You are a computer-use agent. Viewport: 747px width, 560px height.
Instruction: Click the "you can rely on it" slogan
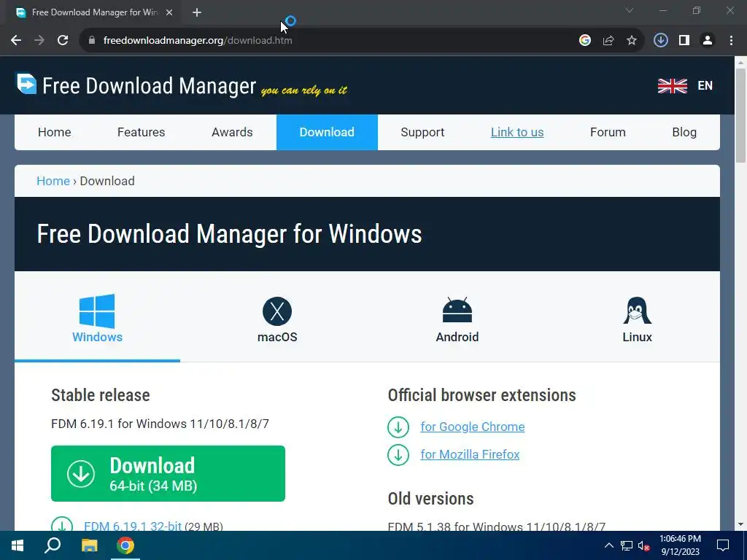coord(304,90)
